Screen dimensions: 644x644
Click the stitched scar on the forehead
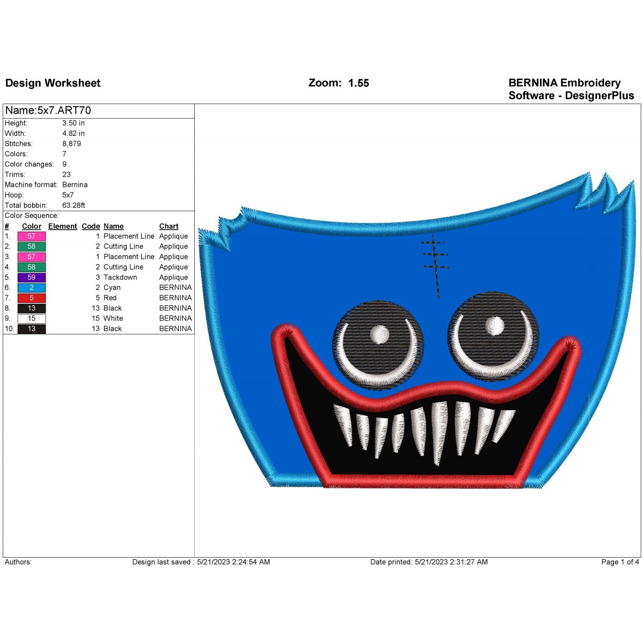[x=435, y=266]
